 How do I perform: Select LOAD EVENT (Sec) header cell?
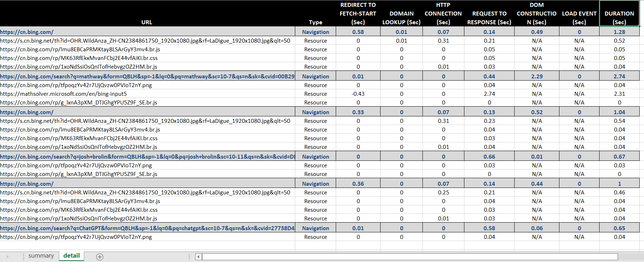click(x=579, y=13)
